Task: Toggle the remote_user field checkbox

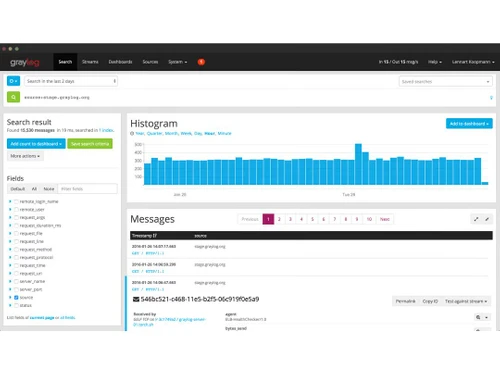Action: tap(16, 209)
